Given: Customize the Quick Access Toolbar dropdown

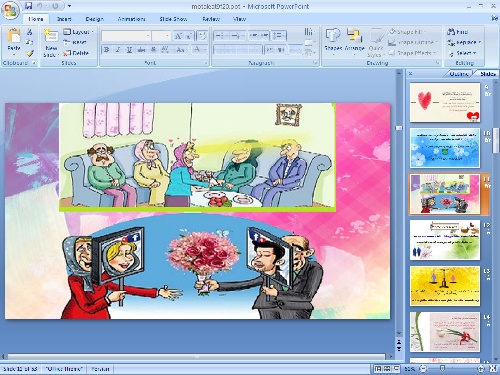Looking at the screenshot, I should point(69,6).
